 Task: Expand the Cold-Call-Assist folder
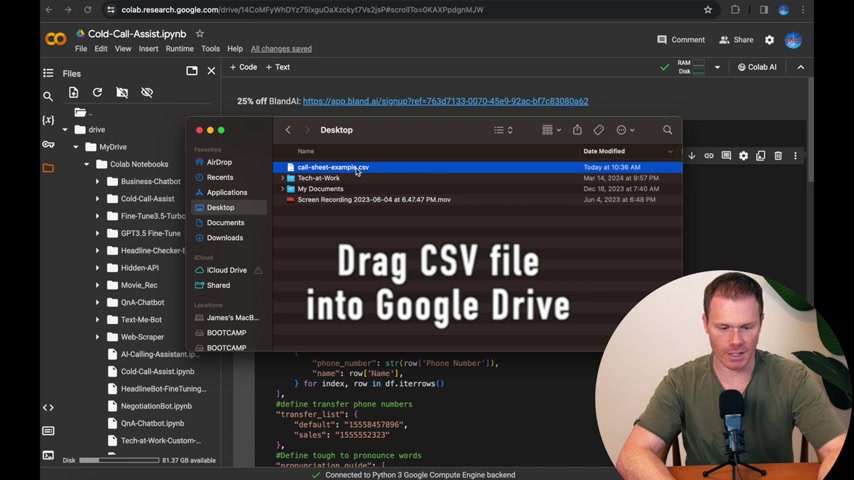[x=97, y=199]
